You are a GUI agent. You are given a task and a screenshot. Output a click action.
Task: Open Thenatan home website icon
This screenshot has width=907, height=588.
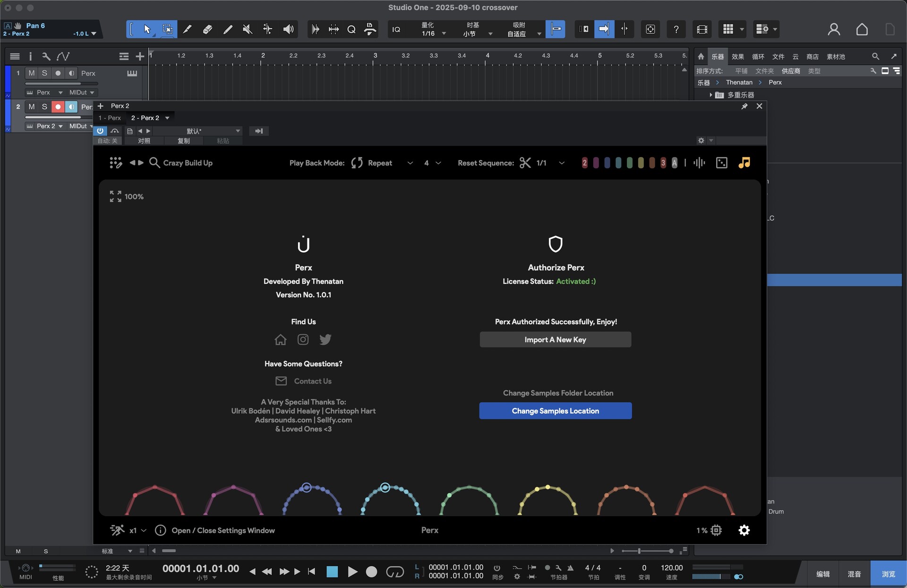(281, 340)
